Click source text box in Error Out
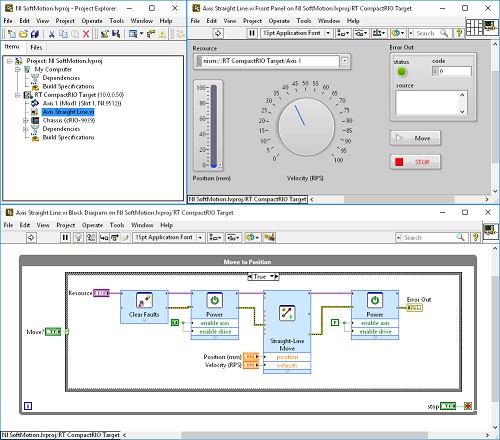The image size is (500, 440). point(428,103)
